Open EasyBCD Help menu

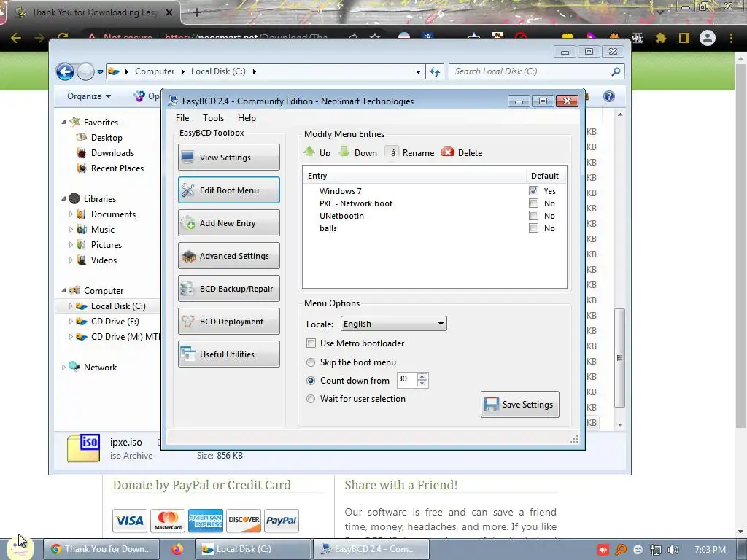(x=247, y=118)
